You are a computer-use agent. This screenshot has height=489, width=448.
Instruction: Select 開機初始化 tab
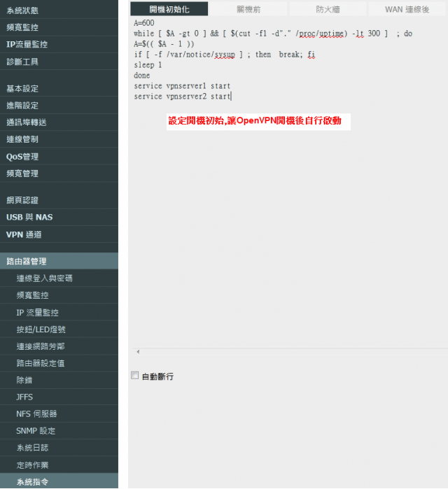169,9
